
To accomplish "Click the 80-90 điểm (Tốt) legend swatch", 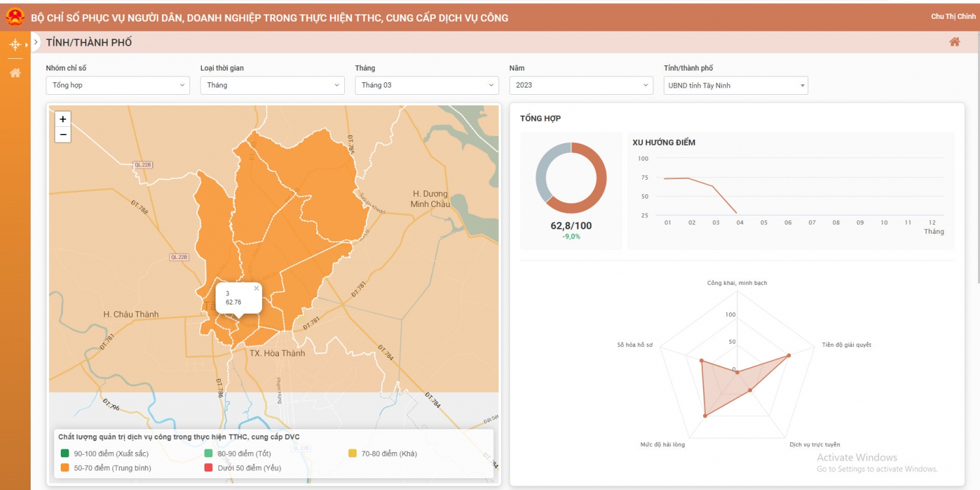I will (x=208, y=453).
